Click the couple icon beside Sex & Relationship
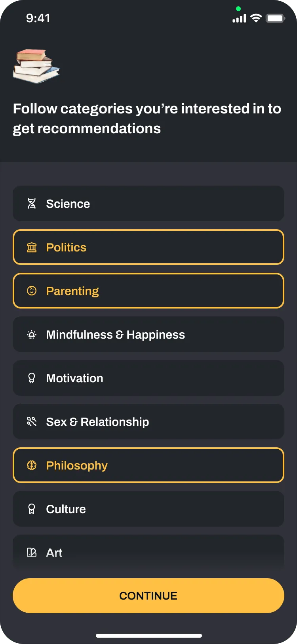Screen dimensions: 297x644 pyautogui.click(x=32, y=422)
